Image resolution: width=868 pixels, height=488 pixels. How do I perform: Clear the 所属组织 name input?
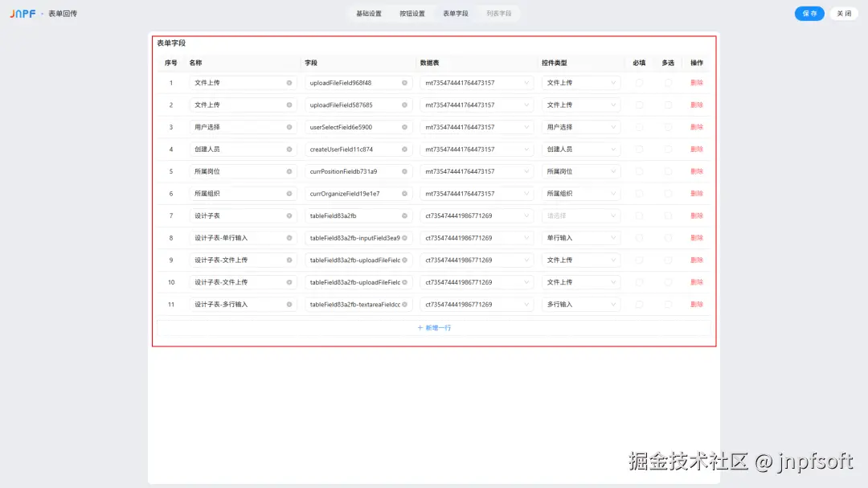click(x=289, y=194)
